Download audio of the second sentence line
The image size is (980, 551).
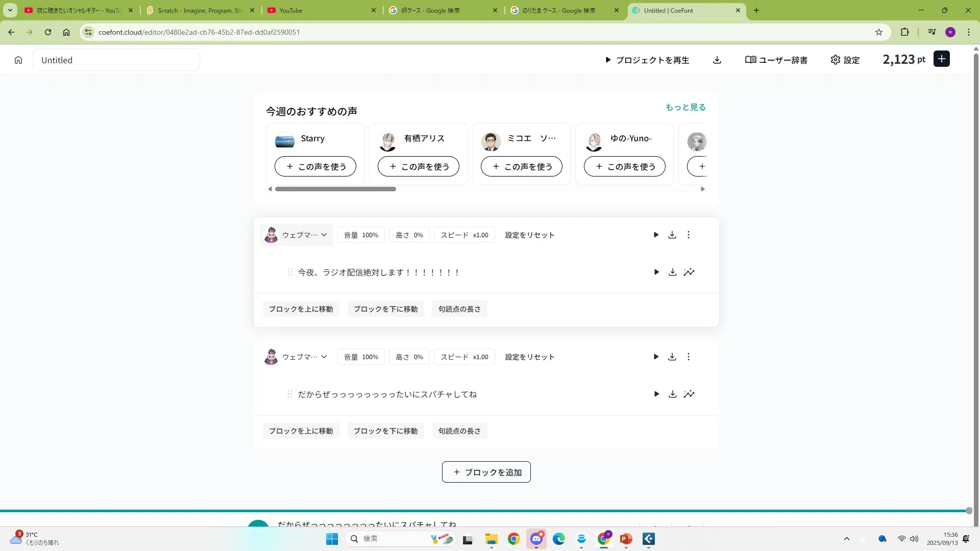(x=673, y=394)
